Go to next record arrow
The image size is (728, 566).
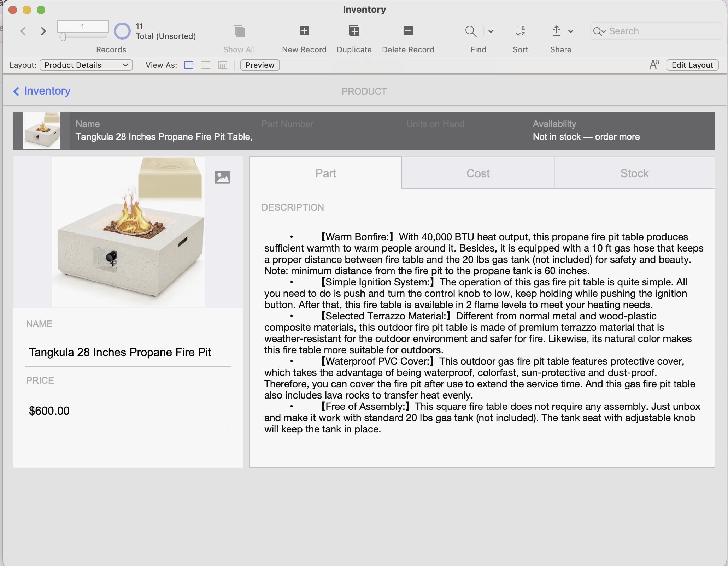pos(43,31)
